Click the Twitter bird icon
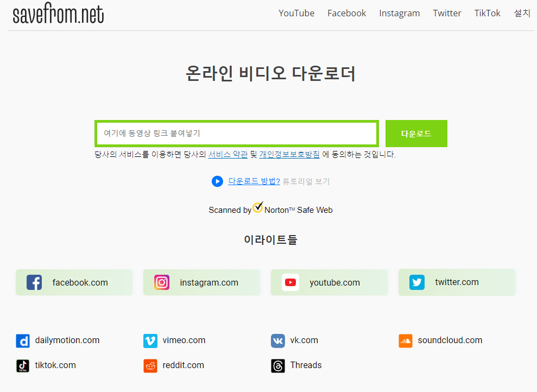This screenshot has width=537, height=392. point(417,282)
